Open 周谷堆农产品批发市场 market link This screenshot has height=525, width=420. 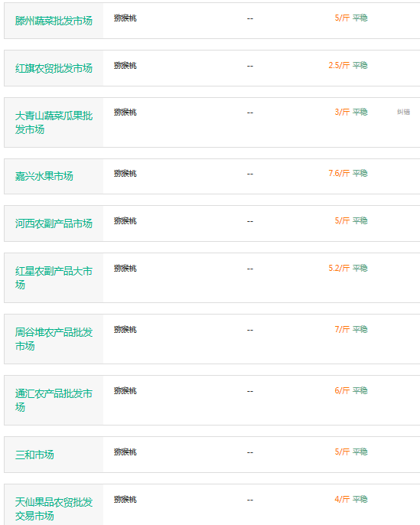[54, 339]
